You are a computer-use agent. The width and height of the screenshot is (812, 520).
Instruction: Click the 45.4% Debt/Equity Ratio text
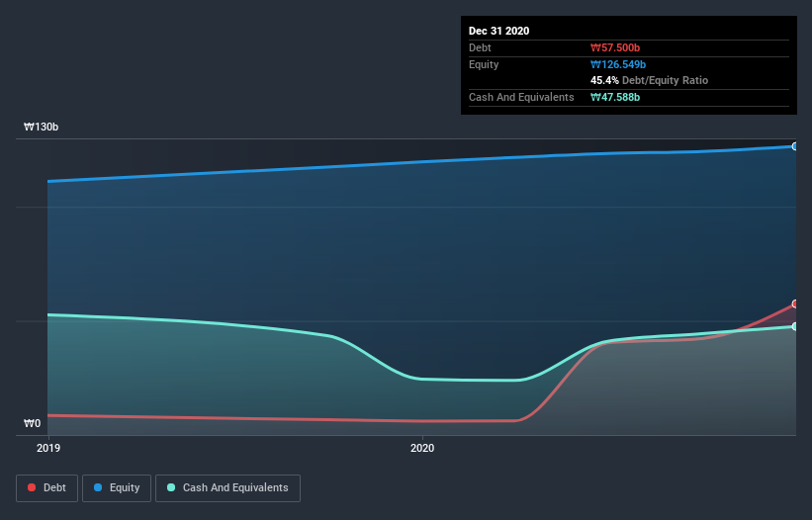(650, 80)
